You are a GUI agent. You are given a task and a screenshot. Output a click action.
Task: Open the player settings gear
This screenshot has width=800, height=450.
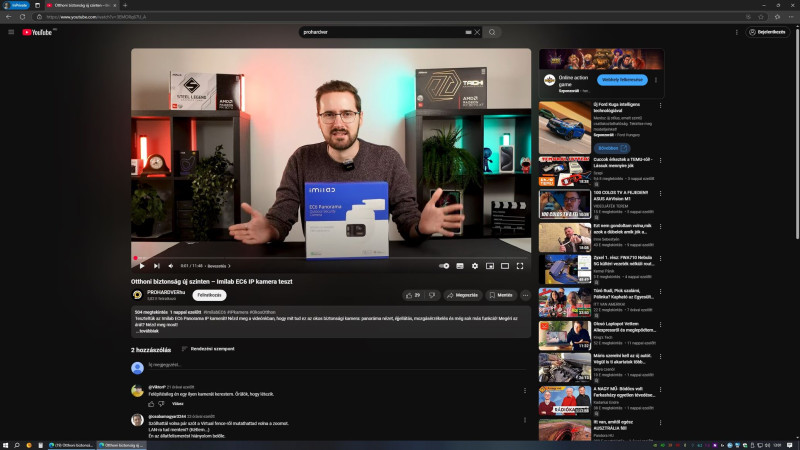point(475,266)
